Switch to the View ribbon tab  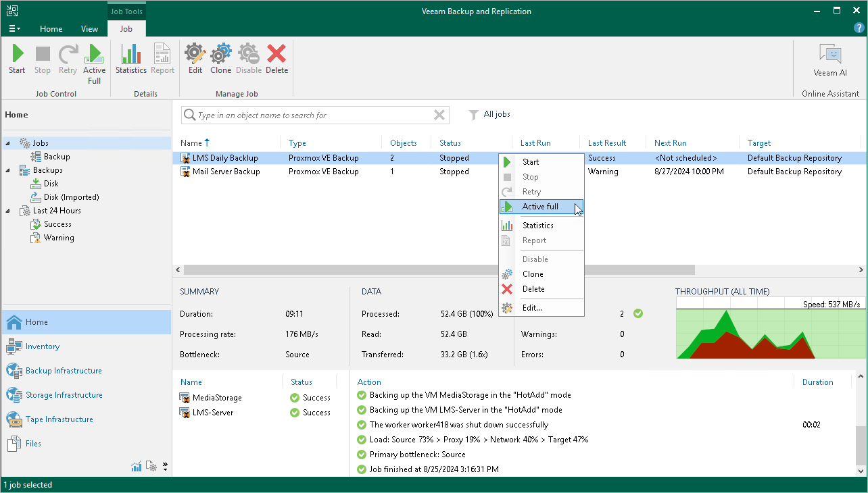click(89, 29)
